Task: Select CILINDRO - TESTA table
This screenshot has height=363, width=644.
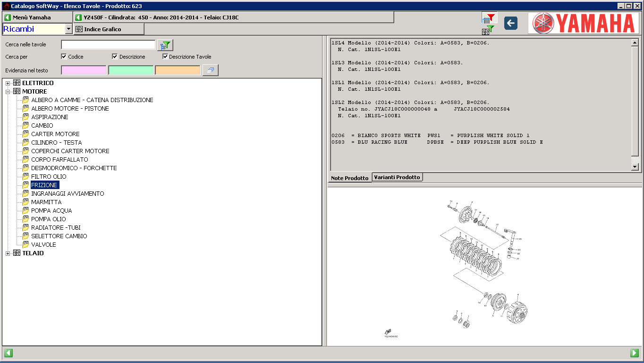Action: [56, 142]
